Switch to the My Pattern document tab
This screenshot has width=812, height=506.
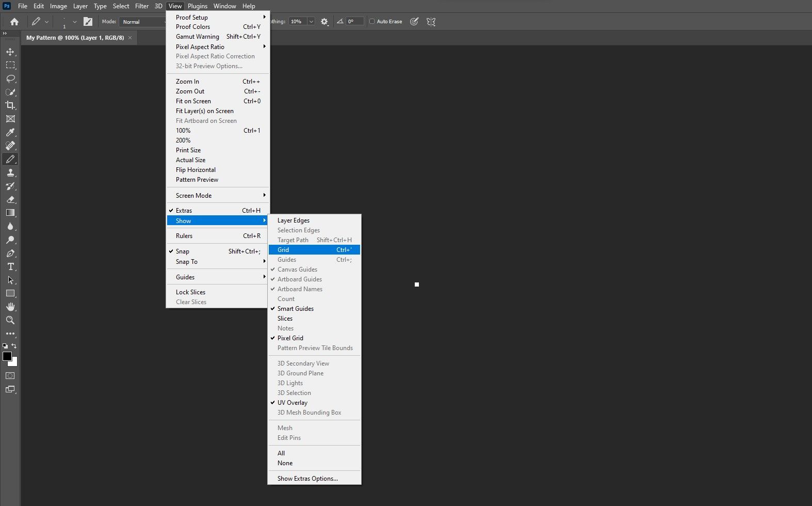pyautogui.click(x=75, y=38)
